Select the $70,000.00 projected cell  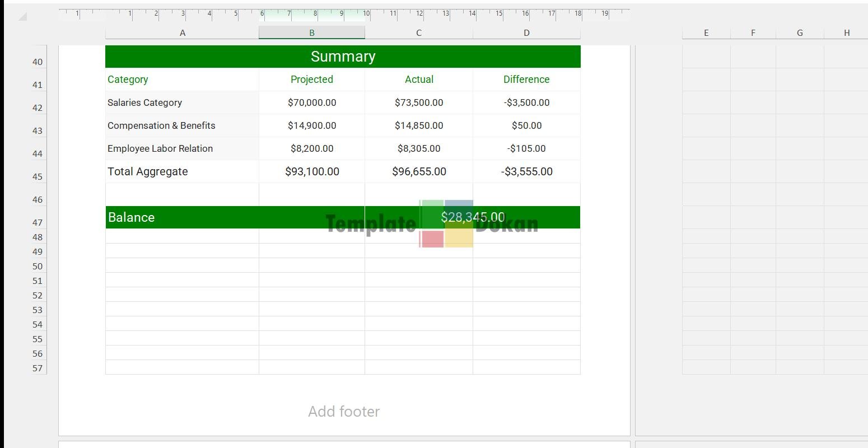(312, 102)
